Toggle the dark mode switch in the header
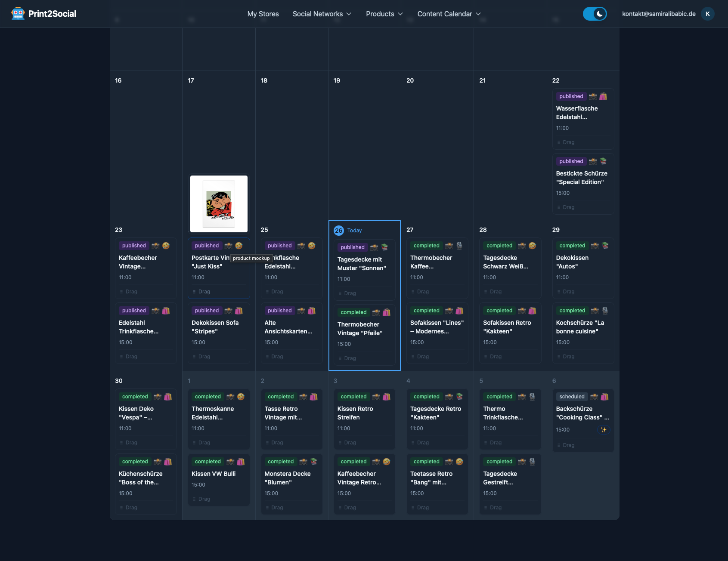 [595, 13]
